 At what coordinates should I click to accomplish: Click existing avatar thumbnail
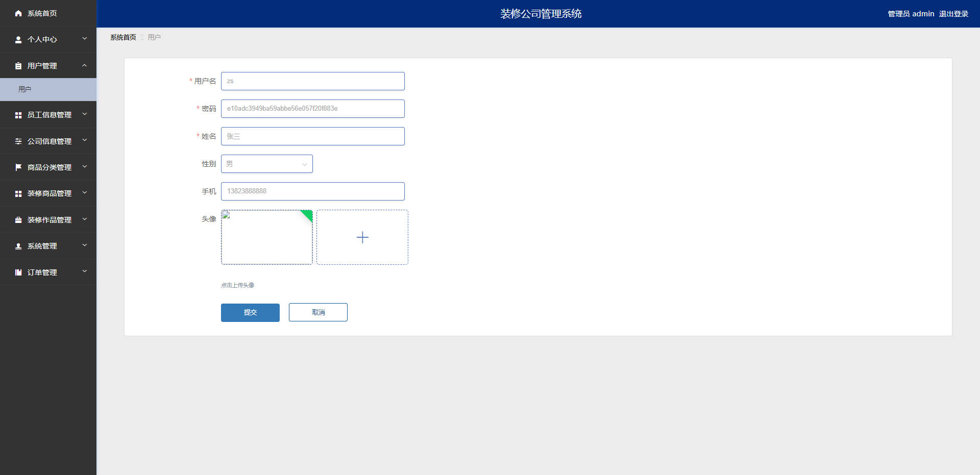267,237
